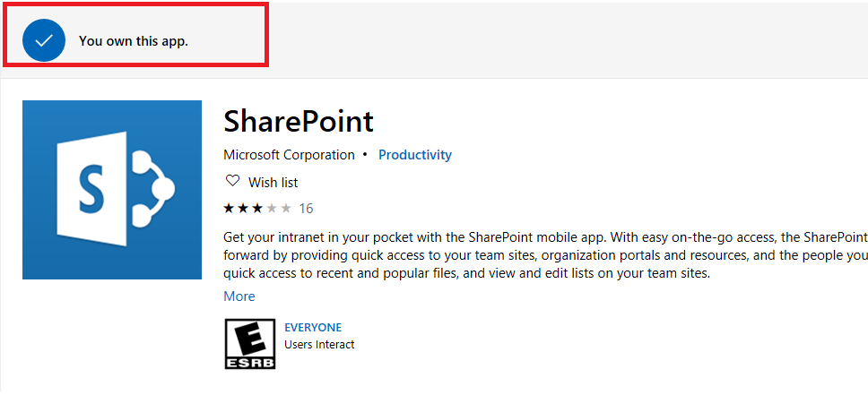868x395 pixels.
Task: Click the Users Interact descriptor text
Action: click(319, 345)
